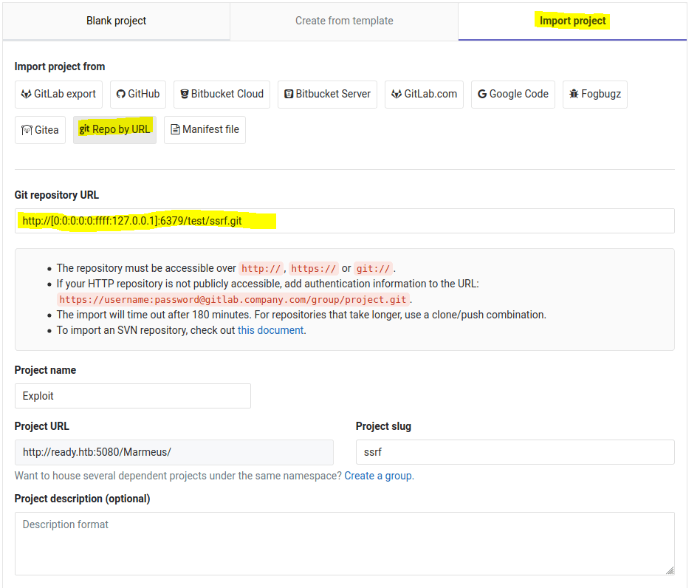Image resolution: width=700 pixels, height=588 pixels.
Task: Choose Google Code import source
Action: click(x=513, y=95)
